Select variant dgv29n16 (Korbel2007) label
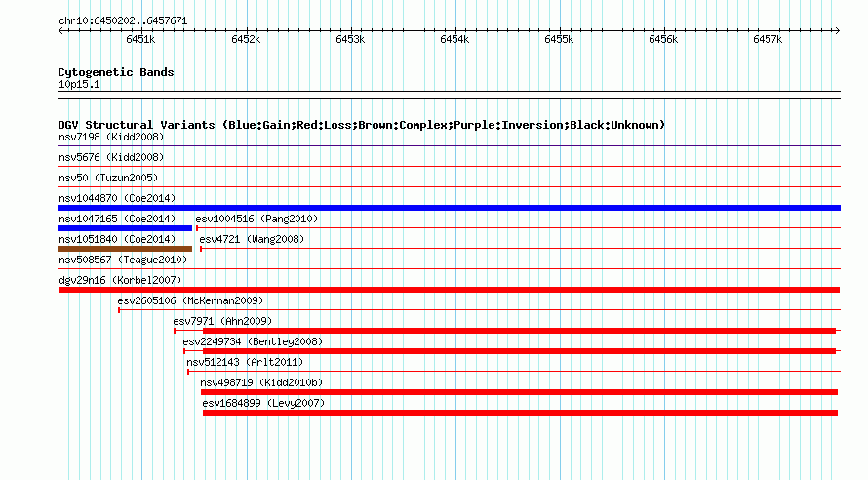 (120, 280)
